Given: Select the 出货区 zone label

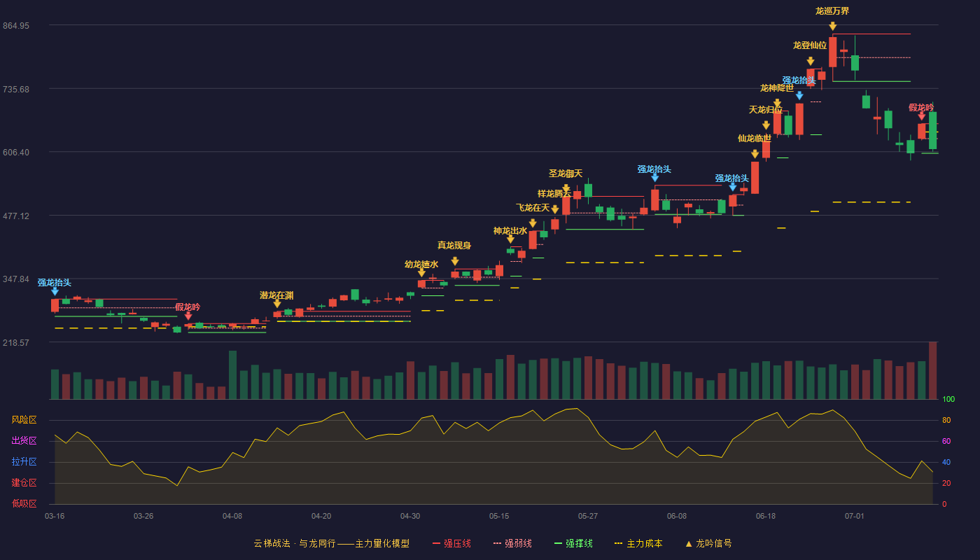Looking at the screenshot, I should click(24, 441).
